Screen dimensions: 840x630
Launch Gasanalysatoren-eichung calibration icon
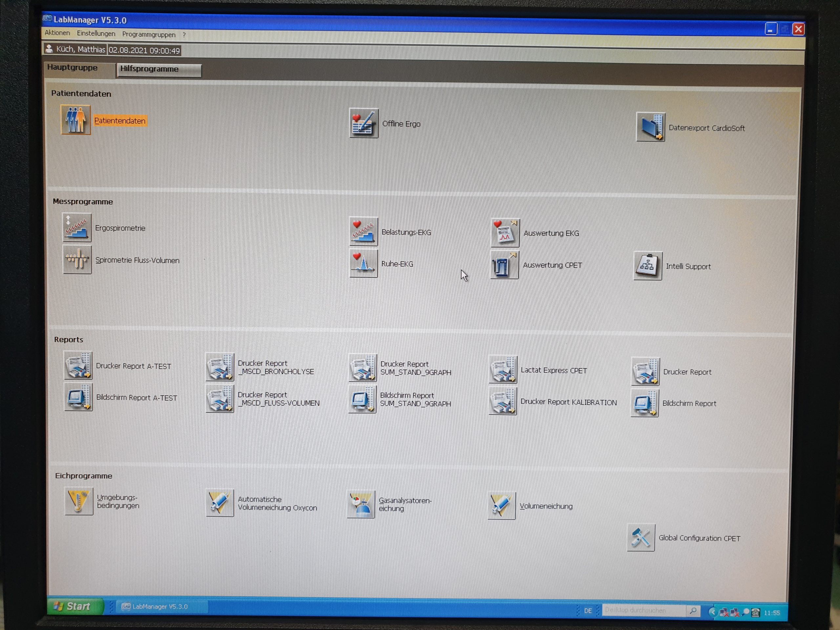tap(361, 504)
